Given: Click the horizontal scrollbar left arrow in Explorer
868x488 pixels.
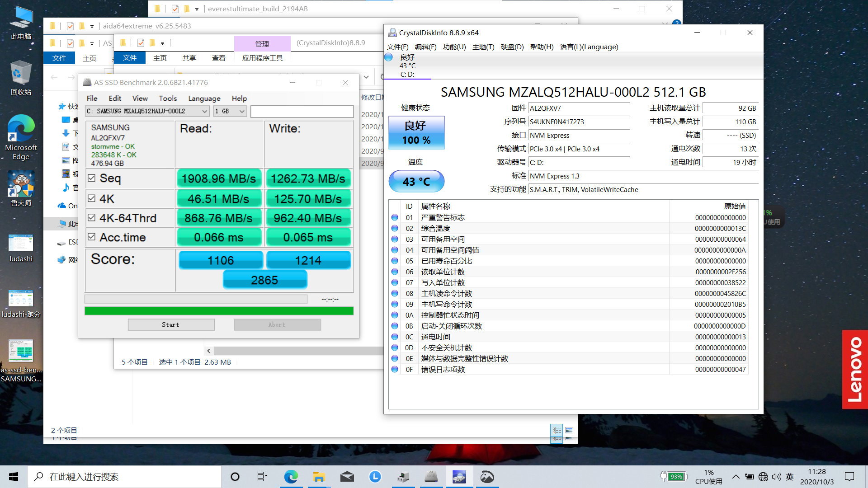Looking at the screenshot, I should pos(208,351).
